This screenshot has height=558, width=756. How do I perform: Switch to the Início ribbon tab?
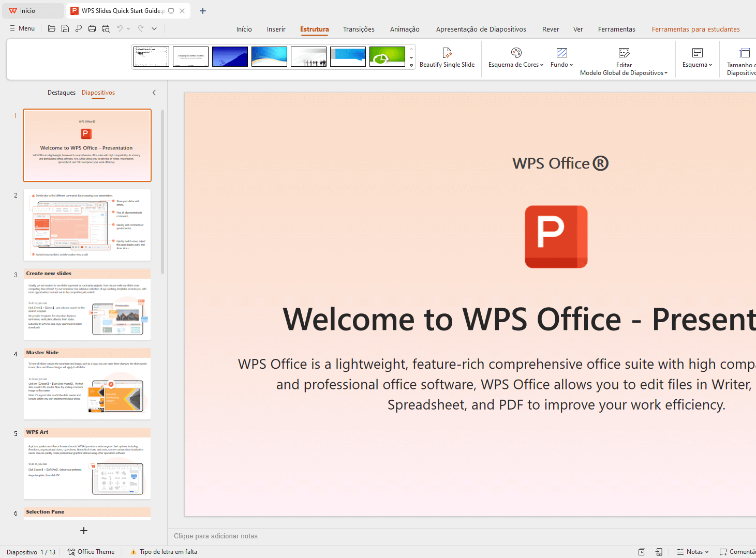click(244, 29)
